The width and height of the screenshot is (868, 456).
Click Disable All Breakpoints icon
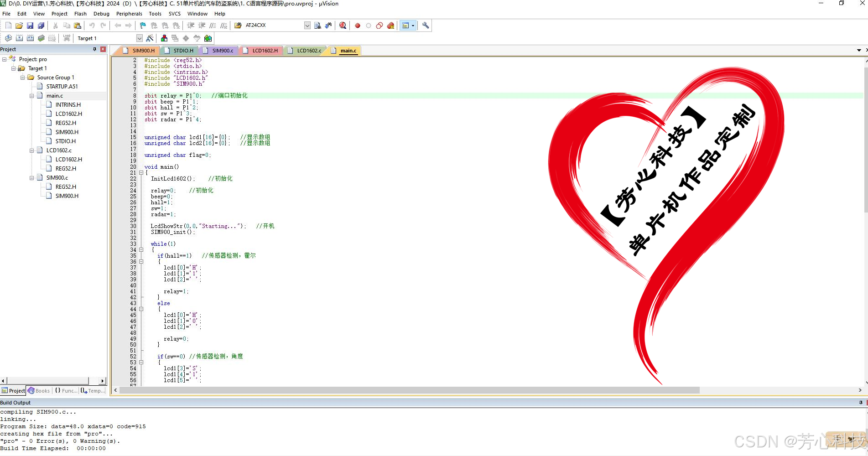coord(379,26)
